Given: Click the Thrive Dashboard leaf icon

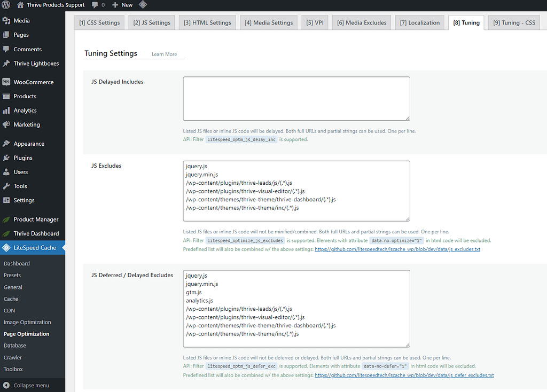Looking at the screenshot, I should pyautogui.click(x=6, y=234).
